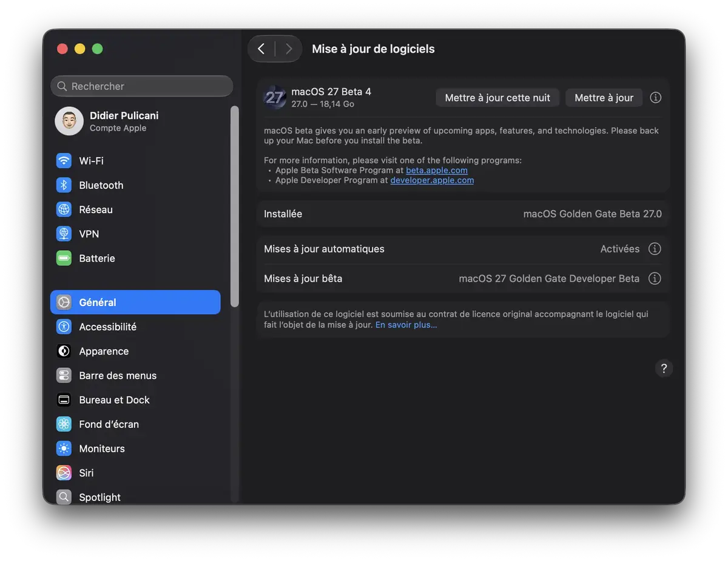Open the Apparence settings pane

[x=135, y=351]
